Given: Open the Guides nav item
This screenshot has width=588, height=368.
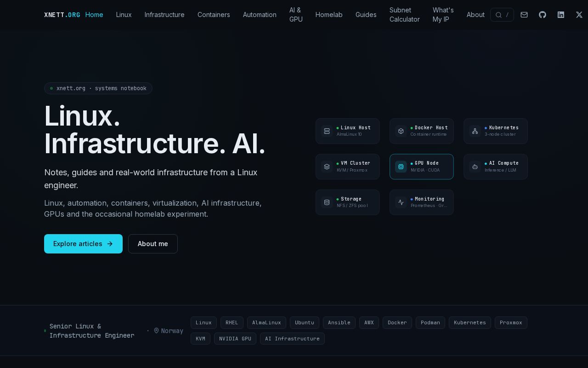Looking at the screenshot, I should pyautogui.click(x=366, y=15).
